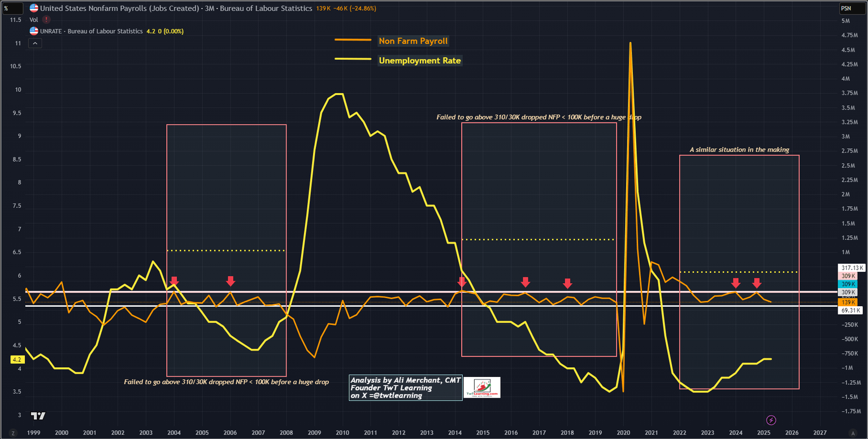The image size is (868, 439).
Task: Open the Vol indicator error warning icon
Action: point(46,20)
